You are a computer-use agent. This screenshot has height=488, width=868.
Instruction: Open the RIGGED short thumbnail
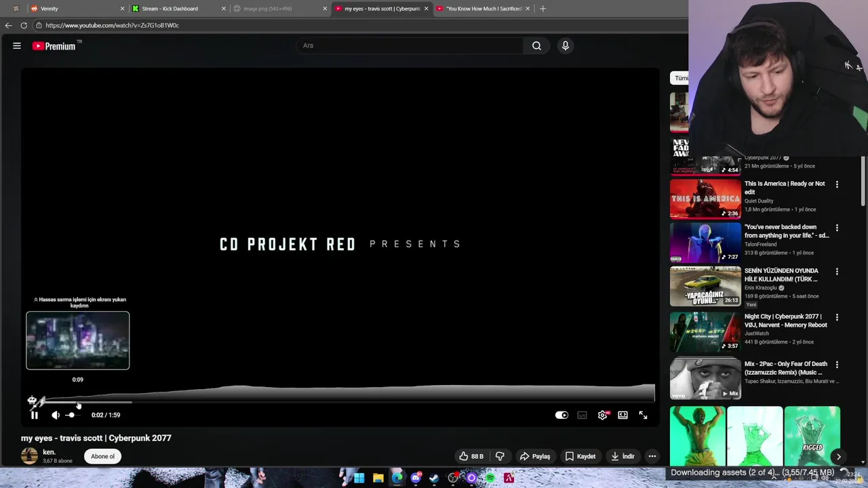tap(812, 436)
